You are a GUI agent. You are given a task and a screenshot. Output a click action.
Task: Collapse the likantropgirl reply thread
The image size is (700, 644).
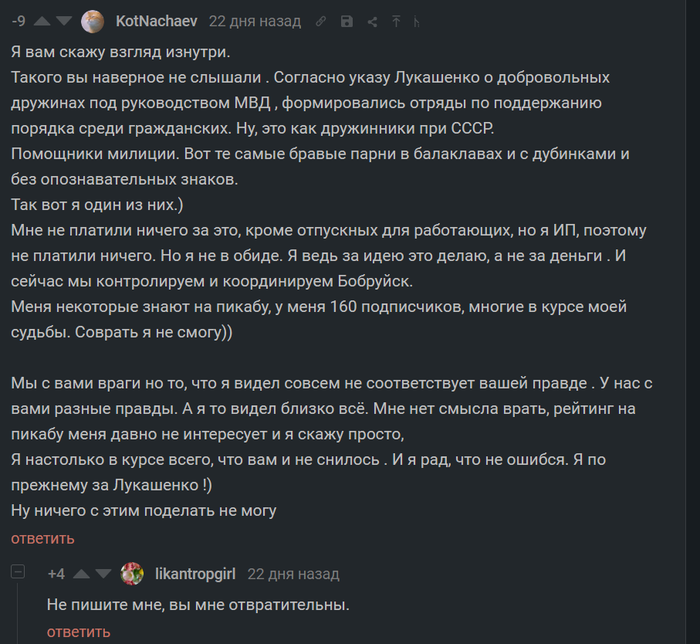[x=18, y=573]
